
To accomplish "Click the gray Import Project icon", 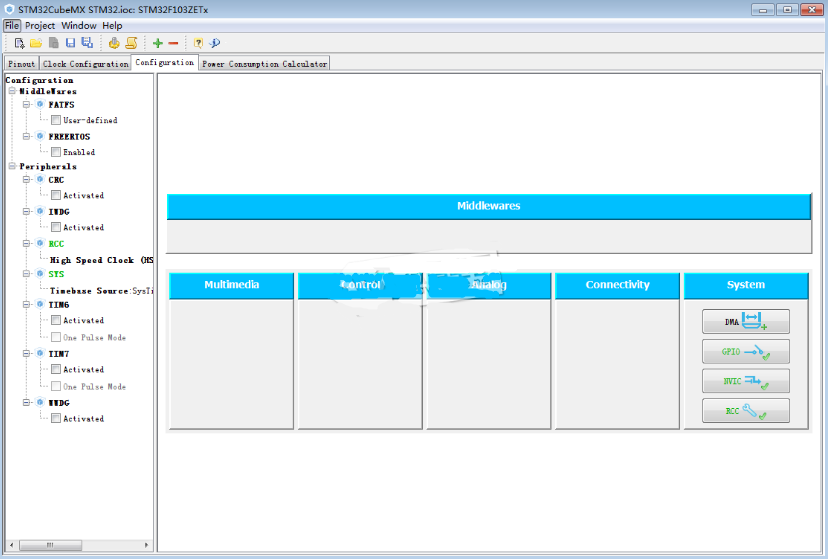I will (53, 43).
